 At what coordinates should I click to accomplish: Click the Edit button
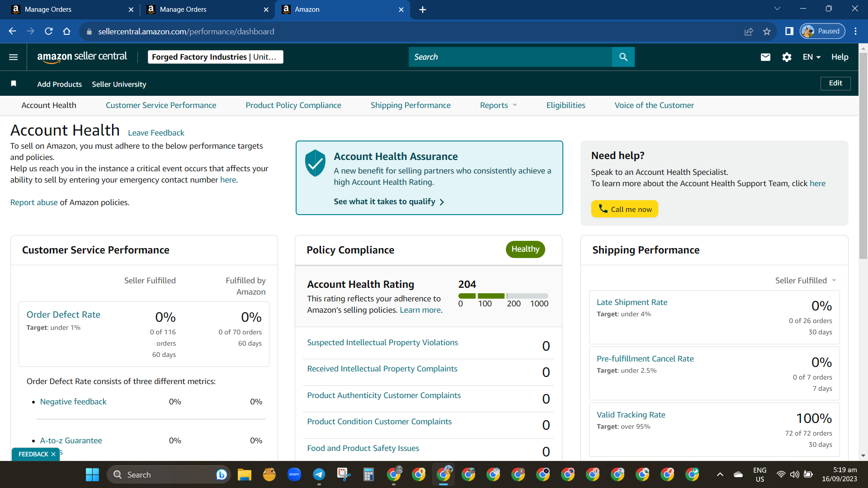coord(835,83)
